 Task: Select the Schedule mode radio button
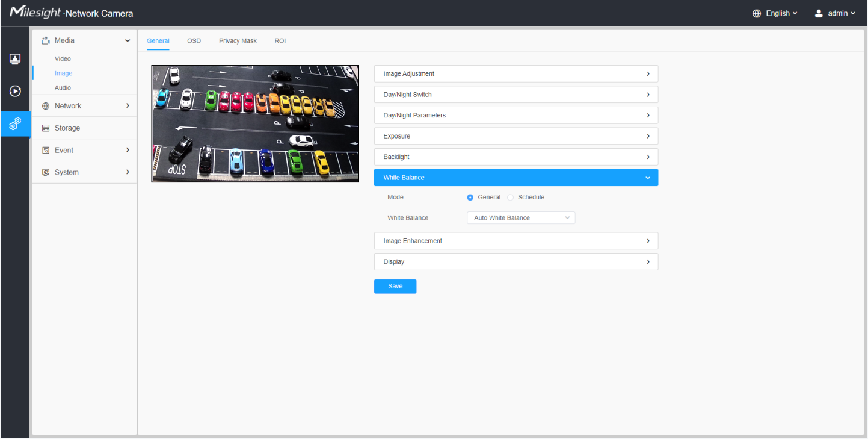pos(511,198)
